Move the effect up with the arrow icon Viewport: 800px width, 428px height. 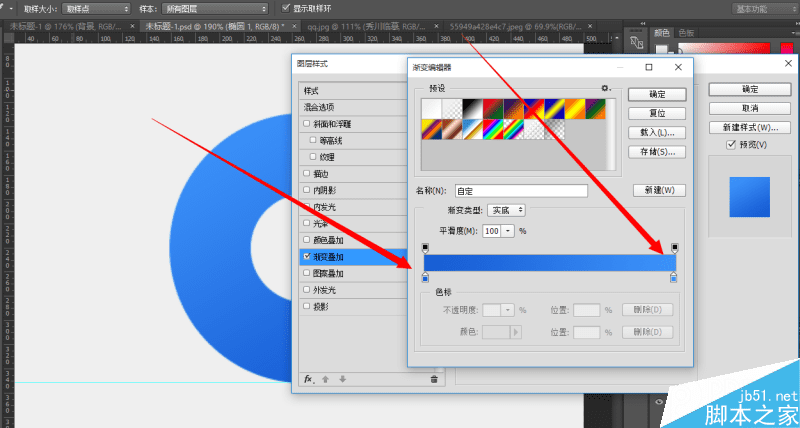(x=325, y=379)
